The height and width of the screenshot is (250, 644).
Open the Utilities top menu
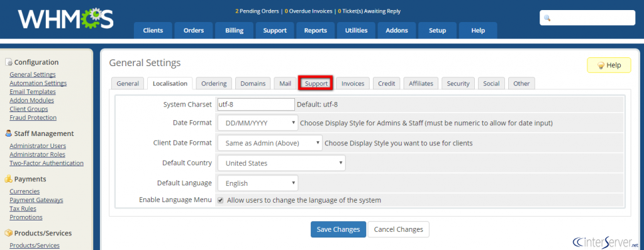click(356, 30)
